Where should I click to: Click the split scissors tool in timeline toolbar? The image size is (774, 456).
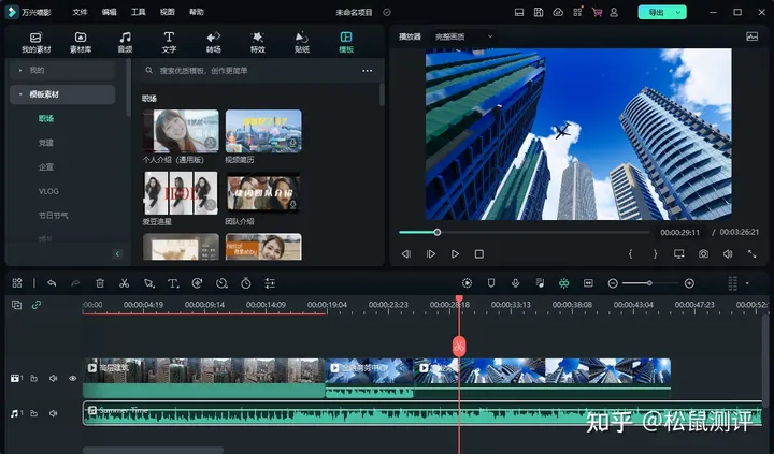click(124, 284)
